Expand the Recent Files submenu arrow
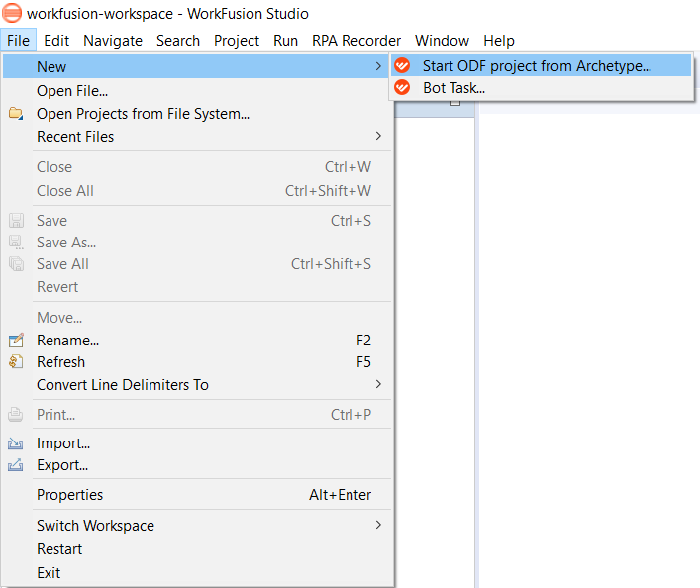This screenshot has height=588, width=700. pyautogui.click(x=378, y=136)
